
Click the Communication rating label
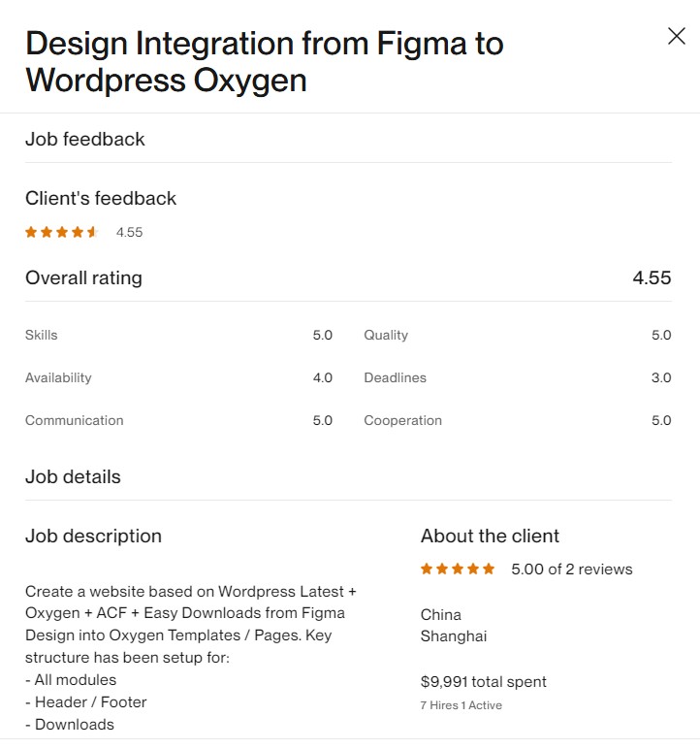75,420
